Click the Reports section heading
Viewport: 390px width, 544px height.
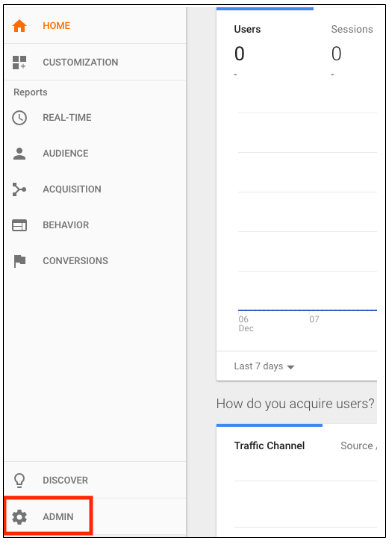(x=30, y=92)
